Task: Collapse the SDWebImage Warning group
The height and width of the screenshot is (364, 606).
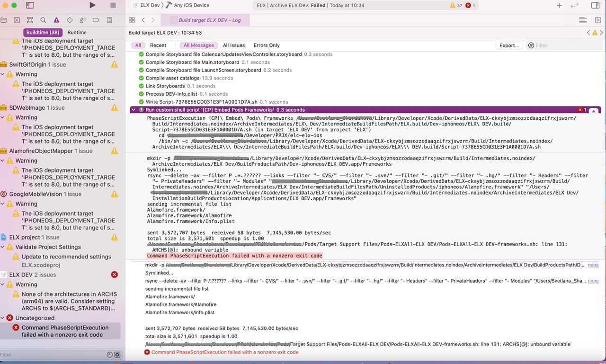Action: tap(3, 117)
